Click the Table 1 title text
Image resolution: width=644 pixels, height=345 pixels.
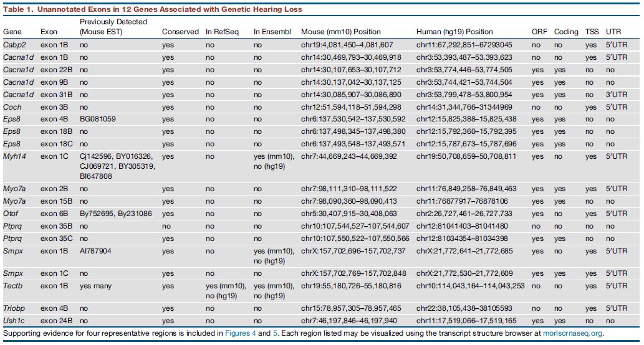point(153,9)
